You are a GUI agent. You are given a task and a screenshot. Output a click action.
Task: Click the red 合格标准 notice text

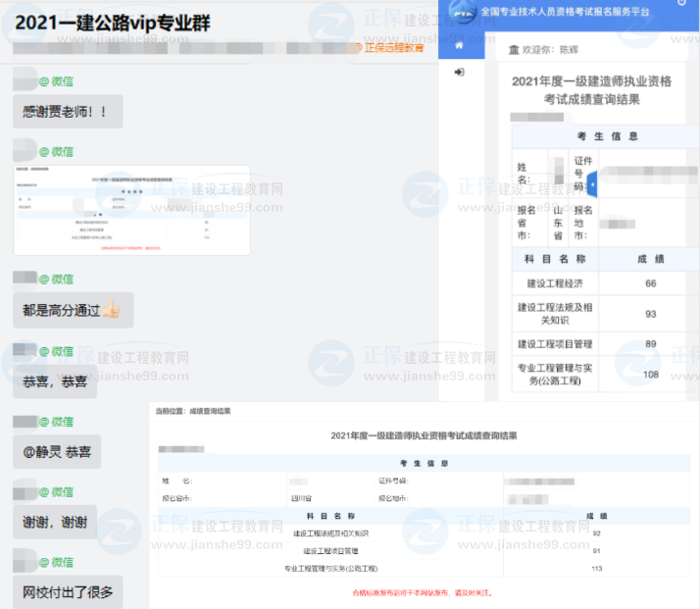[422, 593]
